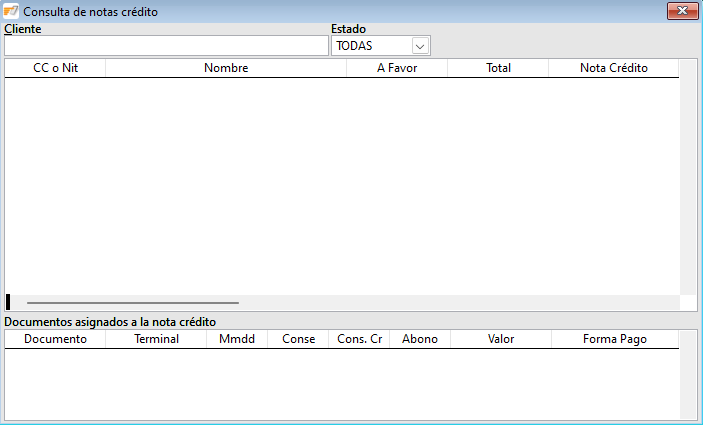Click the Conse column header
This screenshot has width=703, height=425.
(298, 339)
